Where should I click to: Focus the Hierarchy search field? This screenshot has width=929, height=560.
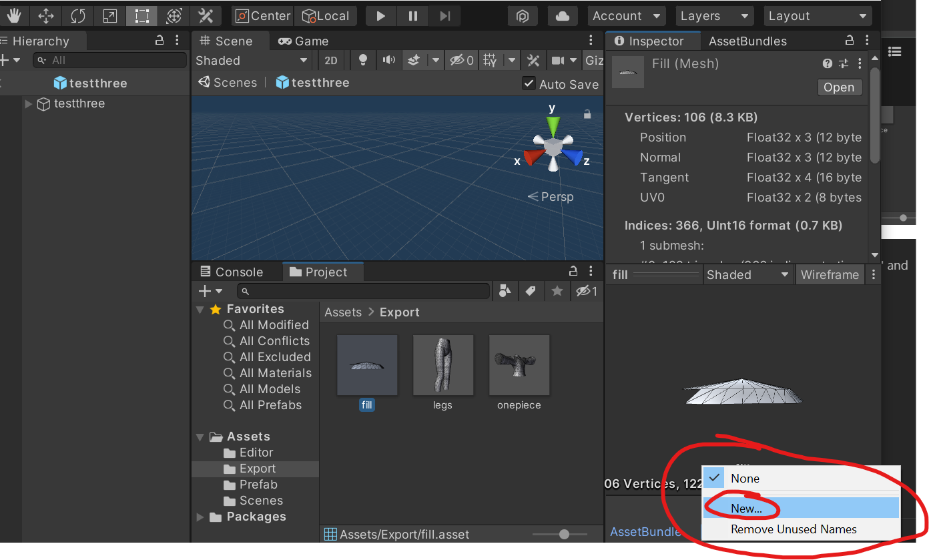[x=110, y=60]
